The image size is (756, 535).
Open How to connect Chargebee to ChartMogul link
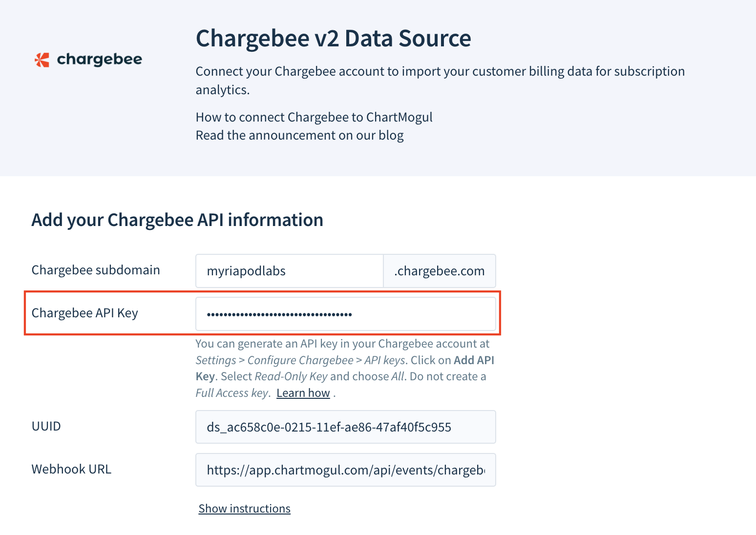[314, 117]
